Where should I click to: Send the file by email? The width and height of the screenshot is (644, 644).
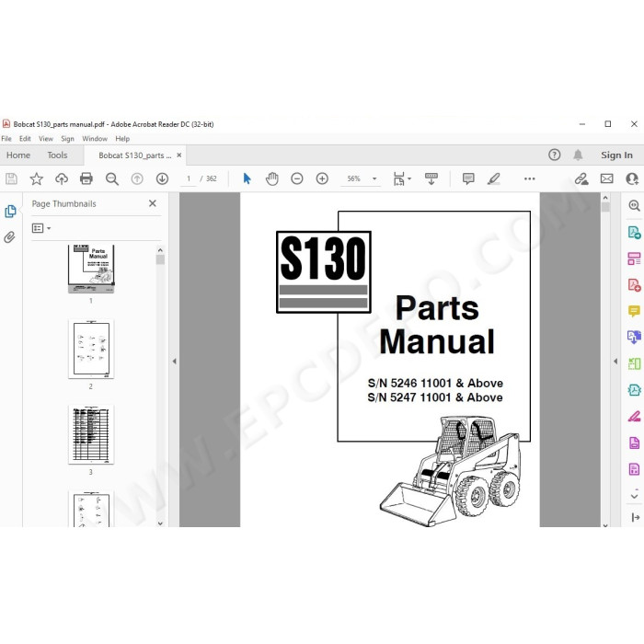(606, 178)
